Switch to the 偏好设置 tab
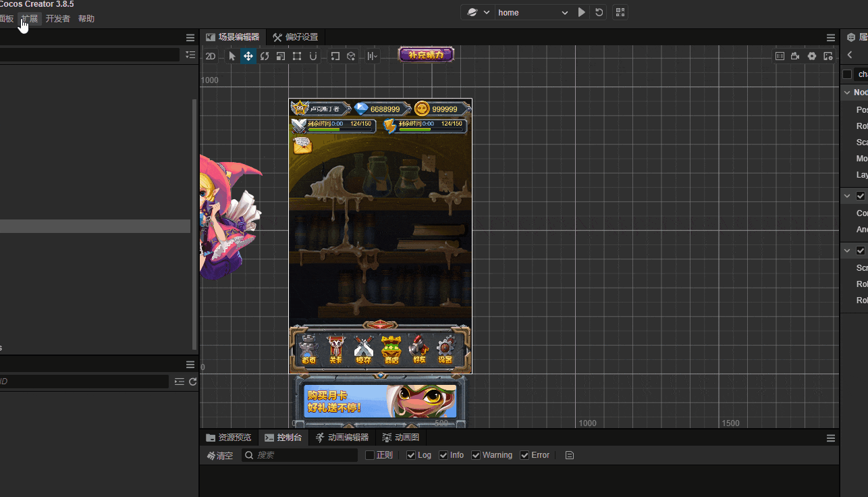 click(x=296, y=37)
